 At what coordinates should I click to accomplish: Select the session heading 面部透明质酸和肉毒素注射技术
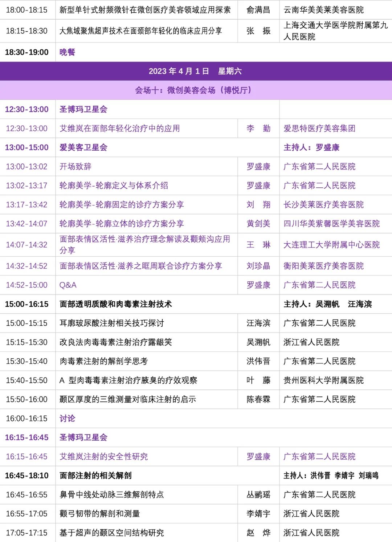pyautogui.click(x=115, y=304)
